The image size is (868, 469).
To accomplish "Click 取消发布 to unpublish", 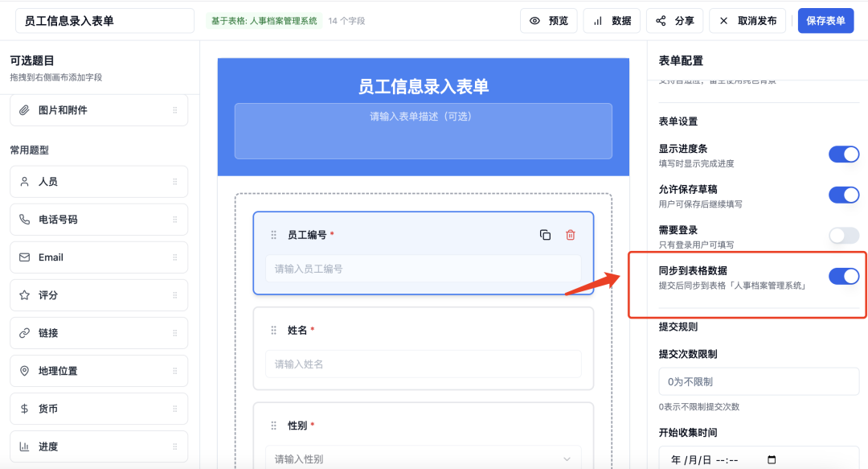I will 747,20.
